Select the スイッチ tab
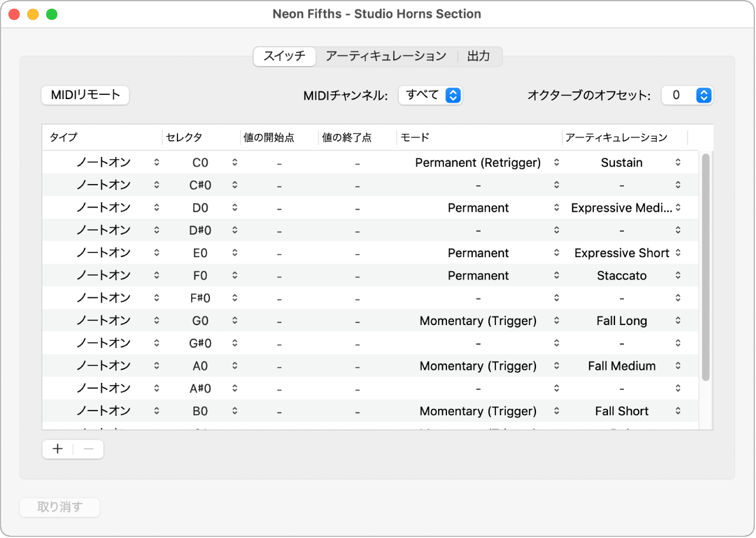 (x=284, y=57)
